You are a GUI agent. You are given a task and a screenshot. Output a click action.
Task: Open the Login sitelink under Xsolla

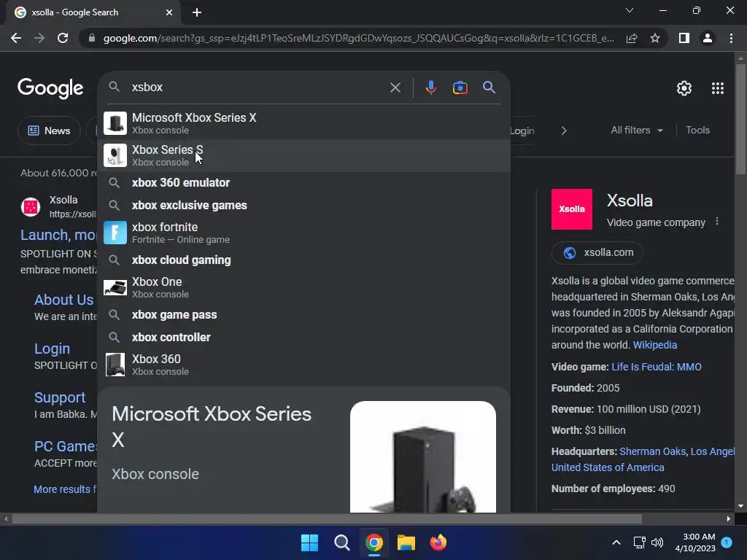point(52,349)
